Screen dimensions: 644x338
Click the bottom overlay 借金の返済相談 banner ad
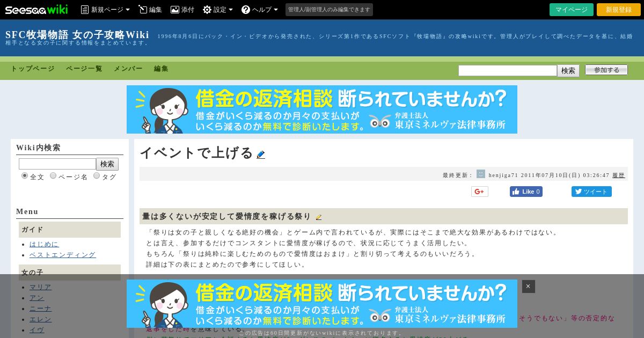click(322, 304)
